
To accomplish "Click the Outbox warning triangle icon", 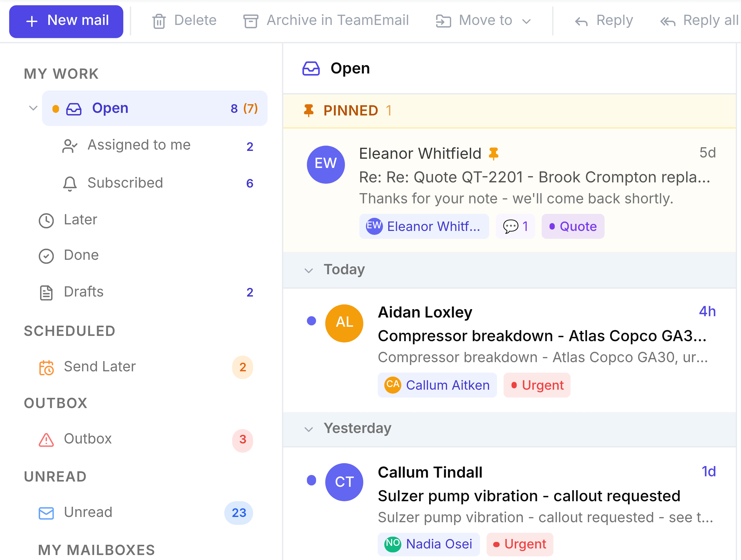I will click(46, 440).
